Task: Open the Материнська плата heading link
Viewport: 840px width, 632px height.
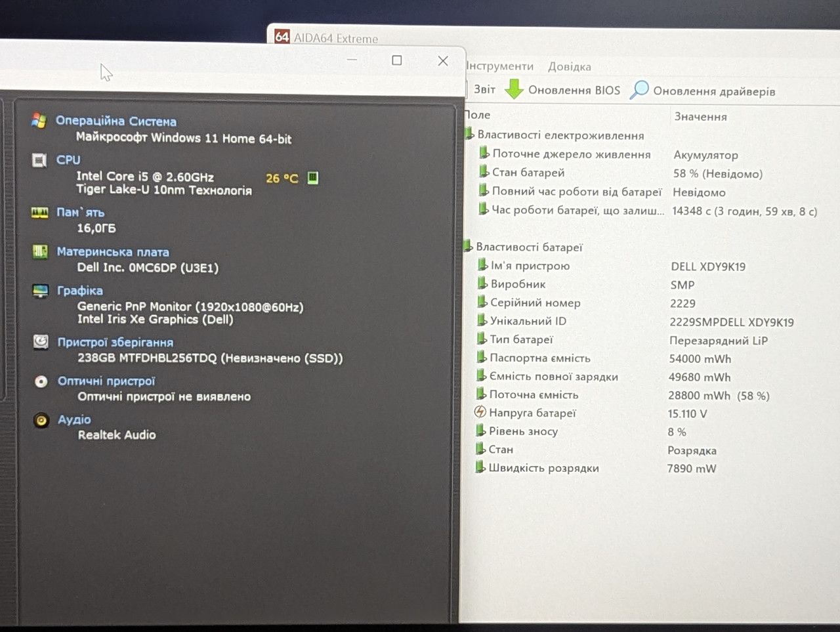Action: pos(113,251)
